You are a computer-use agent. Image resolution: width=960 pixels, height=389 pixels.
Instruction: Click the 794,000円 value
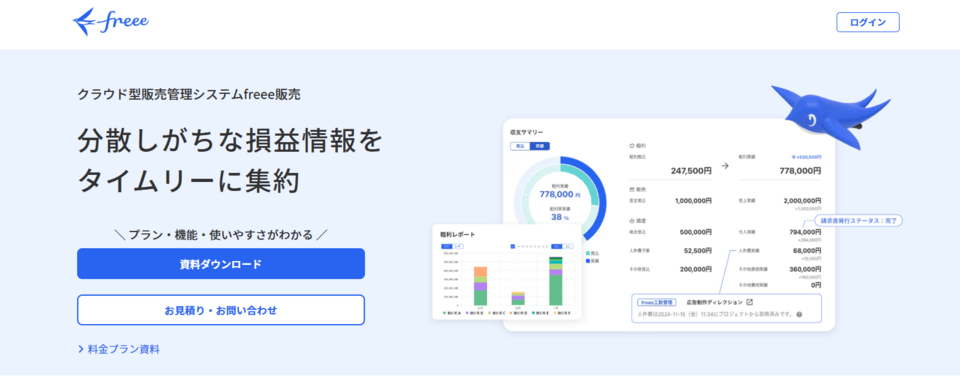click(x=805, y=232)
